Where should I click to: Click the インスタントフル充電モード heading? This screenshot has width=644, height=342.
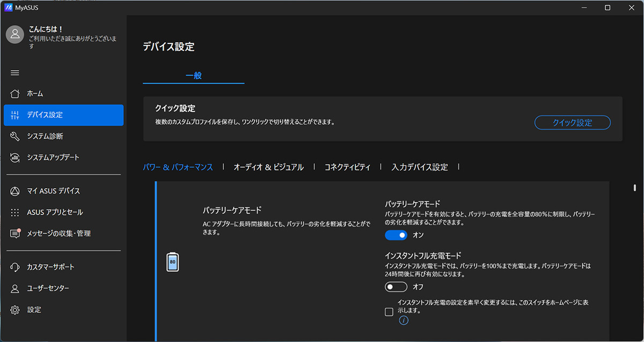coord(423,256)
